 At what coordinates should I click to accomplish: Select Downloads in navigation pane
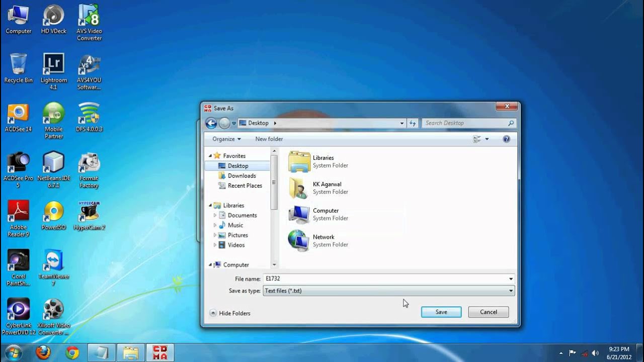(242, 176)
